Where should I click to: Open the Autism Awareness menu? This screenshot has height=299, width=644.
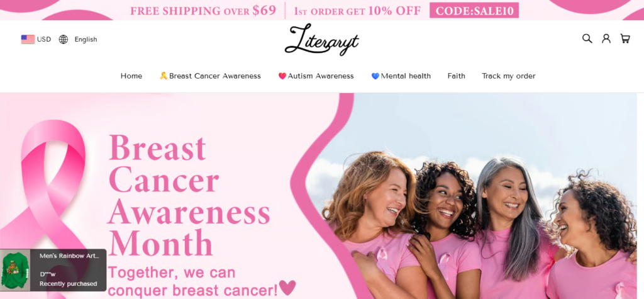(316, 76)
